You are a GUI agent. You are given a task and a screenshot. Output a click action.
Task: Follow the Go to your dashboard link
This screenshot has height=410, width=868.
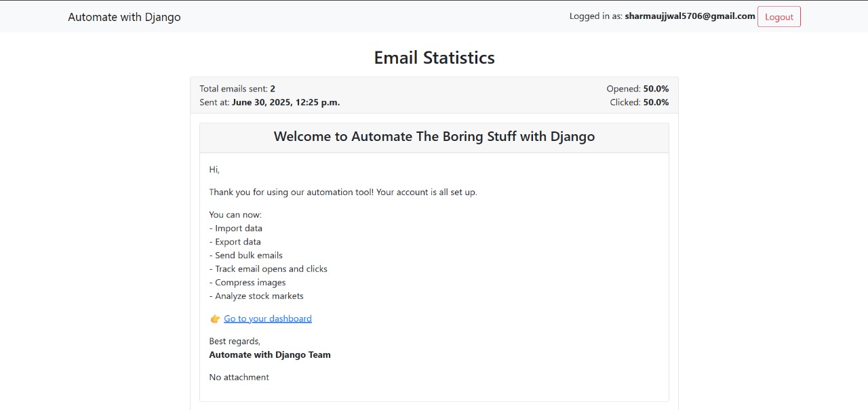(268, 319)
